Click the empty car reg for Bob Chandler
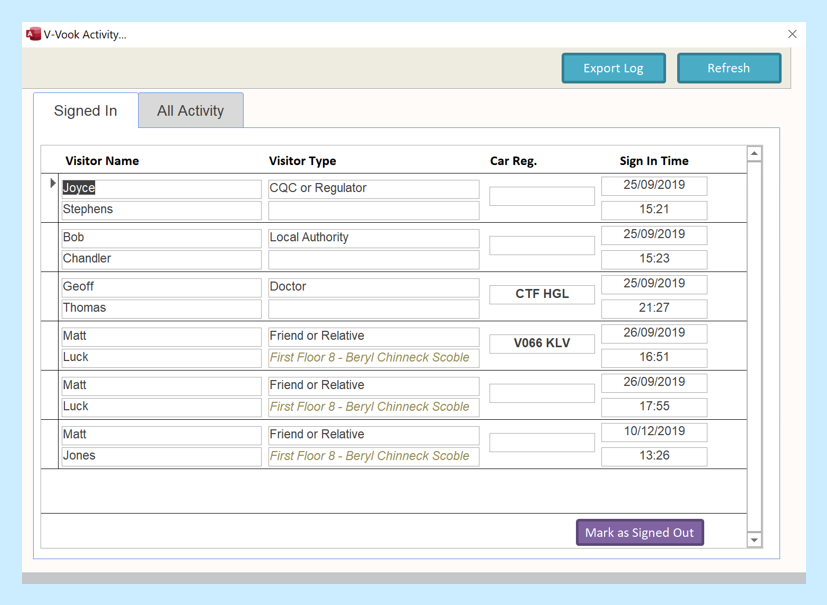The width and height of the screenshot is (827, 605). point(542,245)
